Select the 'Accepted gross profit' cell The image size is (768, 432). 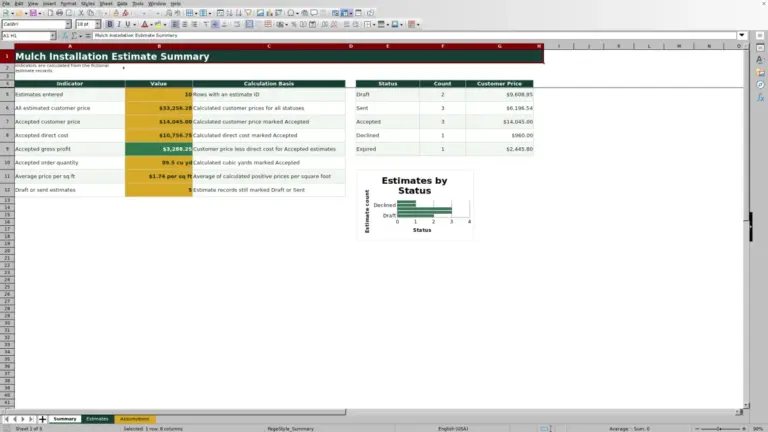pos(70,149)
